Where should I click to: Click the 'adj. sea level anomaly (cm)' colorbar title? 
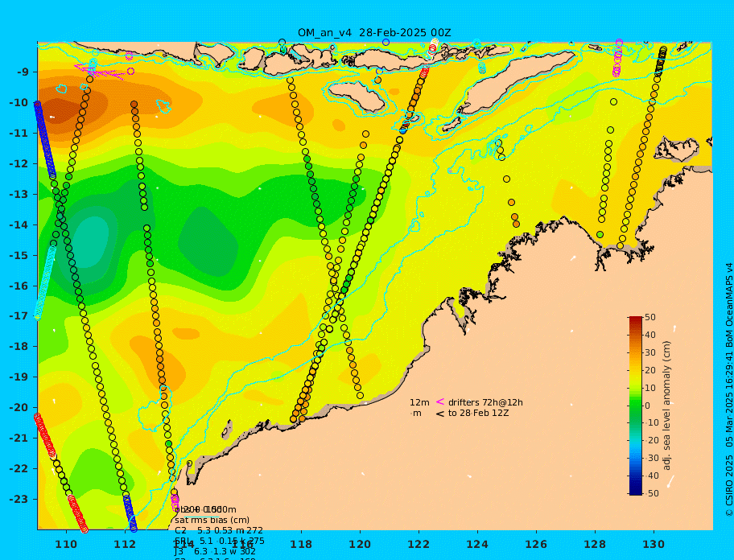[667, 406]
